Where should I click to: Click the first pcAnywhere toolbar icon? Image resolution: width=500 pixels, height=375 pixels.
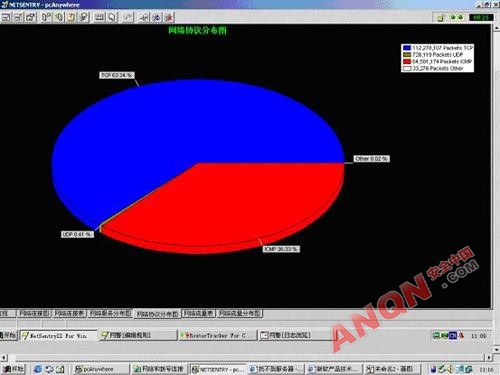(x=6, y=17)
